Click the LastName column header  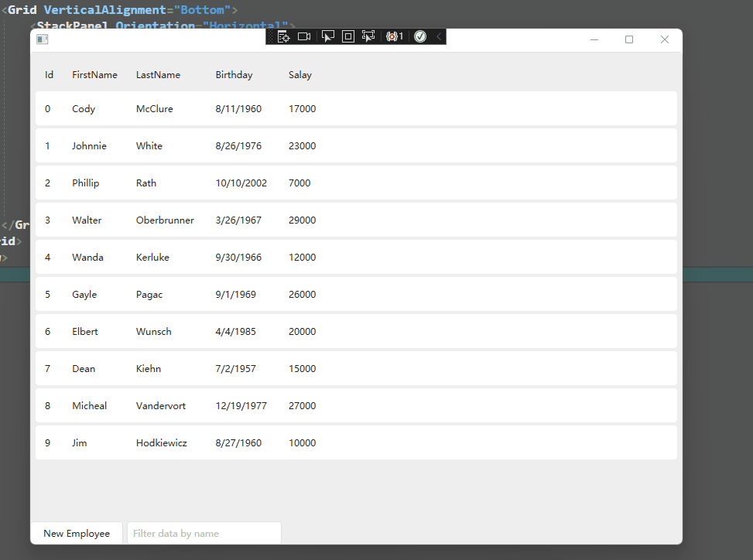pos(158,75)
